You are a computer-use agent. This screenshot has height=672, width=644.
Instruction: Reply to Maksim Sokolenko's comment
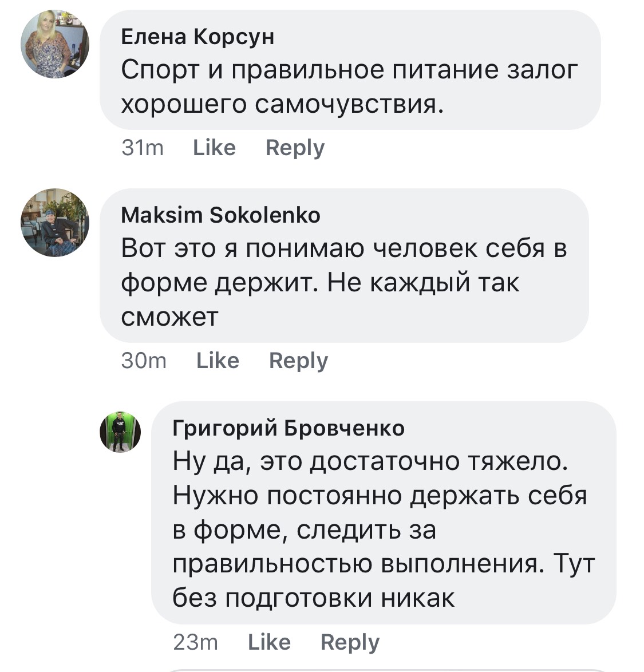298,361
